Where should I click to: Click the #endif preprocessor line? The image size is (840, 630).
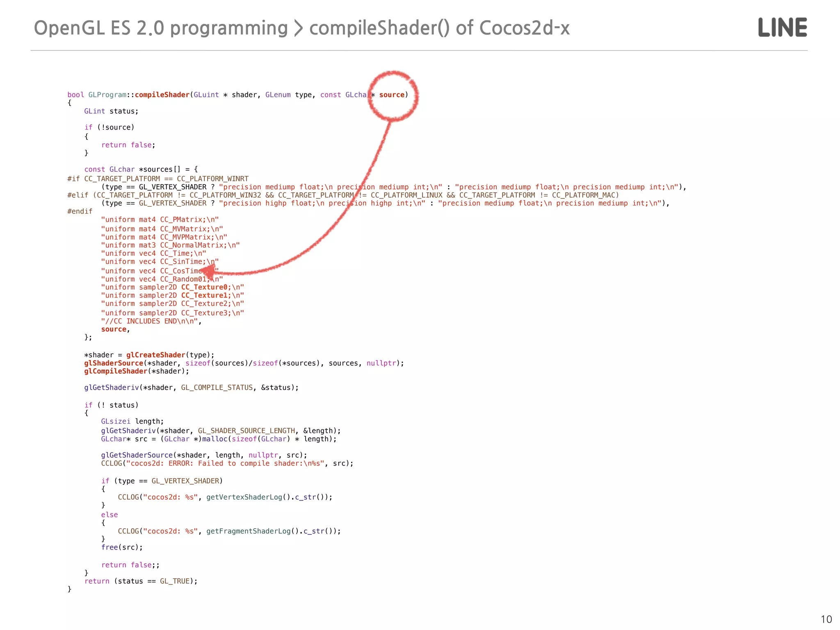click(80, 211)
